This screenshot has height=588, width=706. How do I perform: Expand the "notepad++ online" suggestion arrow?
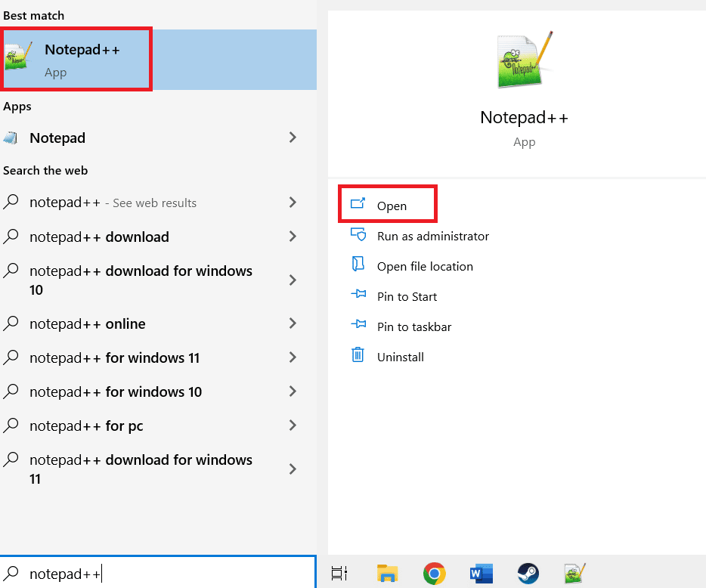(x=293, y=323)
